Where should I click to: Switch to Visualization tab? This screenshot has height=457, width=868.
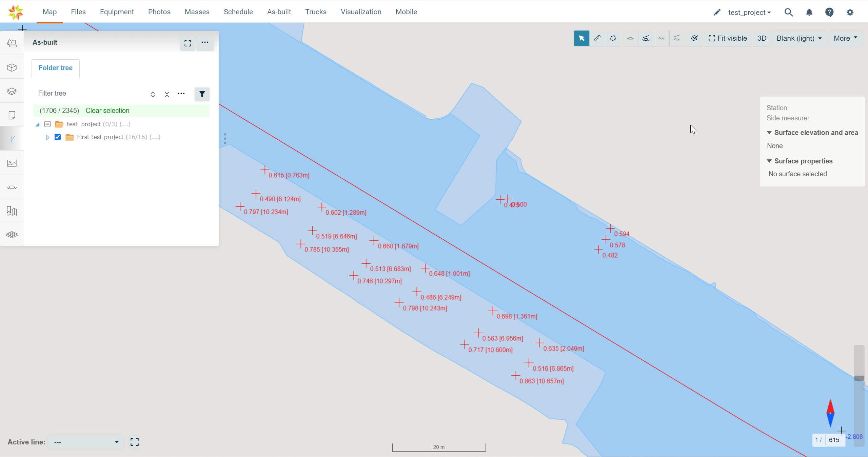[361, 12]
